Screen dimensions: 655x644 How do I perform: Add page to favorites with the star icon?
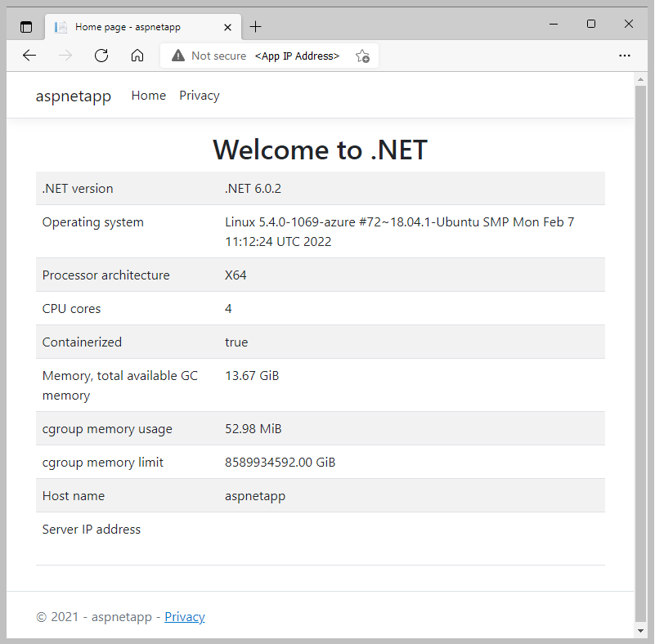click(362, 56)
